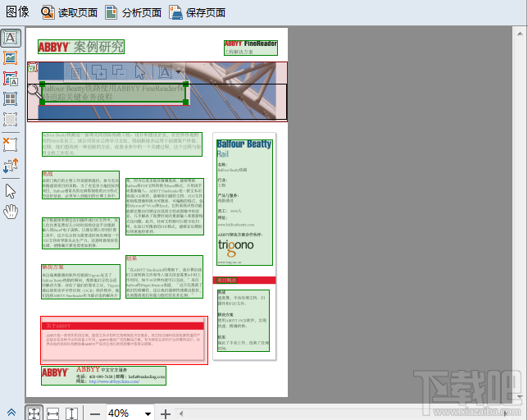Click the 'ABBYY 案例研究' title text area
528x420 pixels.
pyautogui.click(x=81, y=47)
